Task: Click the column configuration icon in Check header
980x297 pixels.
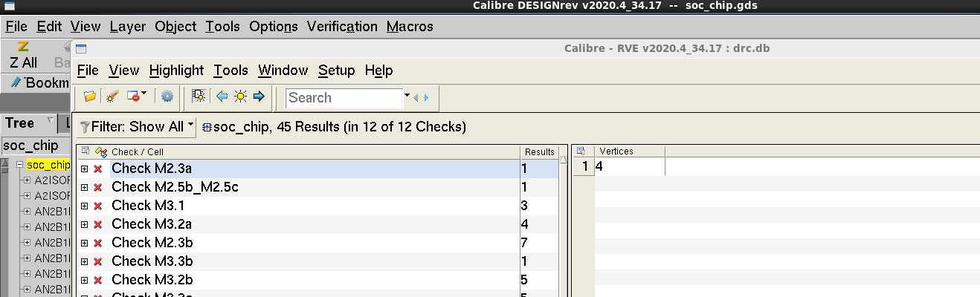Action: [86, 151]
